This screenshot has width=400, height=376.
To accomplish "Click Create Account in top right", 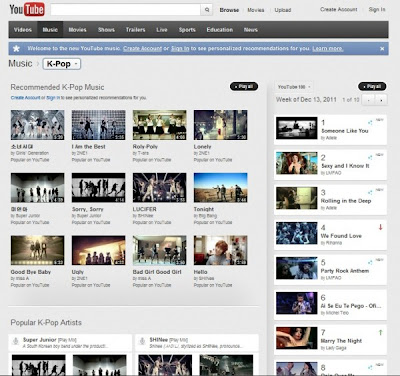I will pos(339,9).
